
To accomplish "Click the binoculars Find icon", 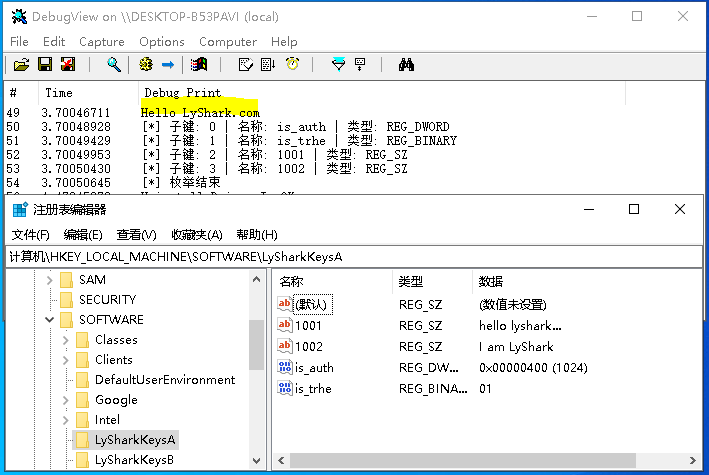I will point(406,65).
